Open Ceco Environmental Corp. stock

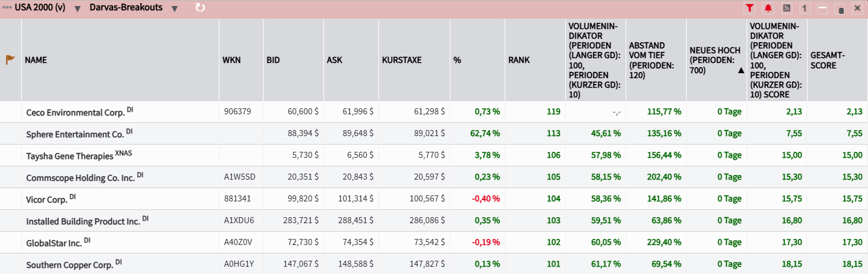pyautogui.click(x=75, y=113)
